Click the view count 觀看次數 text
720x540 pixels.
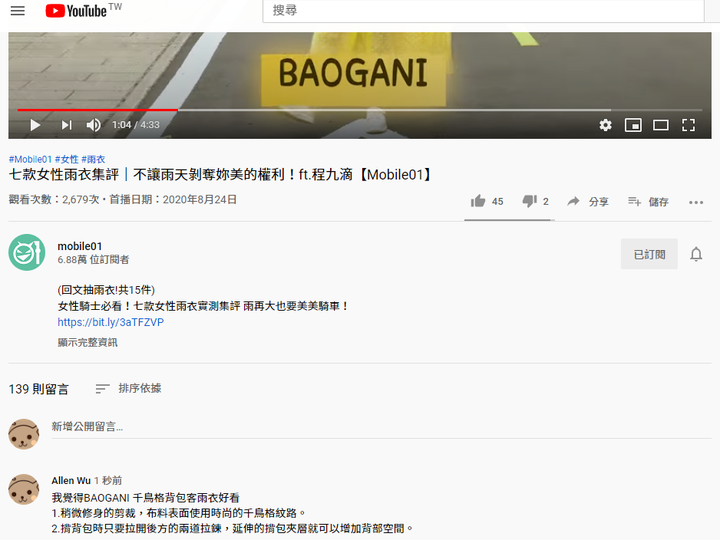coord(54,199)
